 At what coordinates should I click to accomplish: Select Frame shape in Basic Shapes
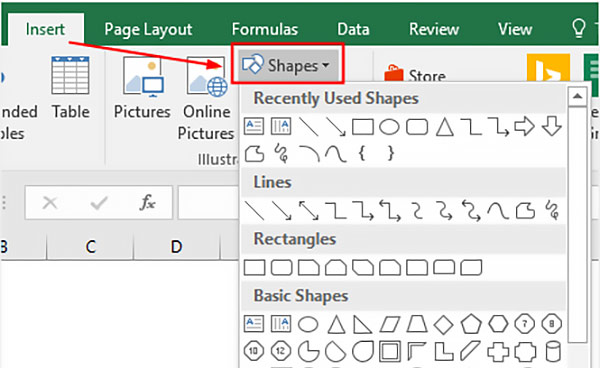coord(390,351)
